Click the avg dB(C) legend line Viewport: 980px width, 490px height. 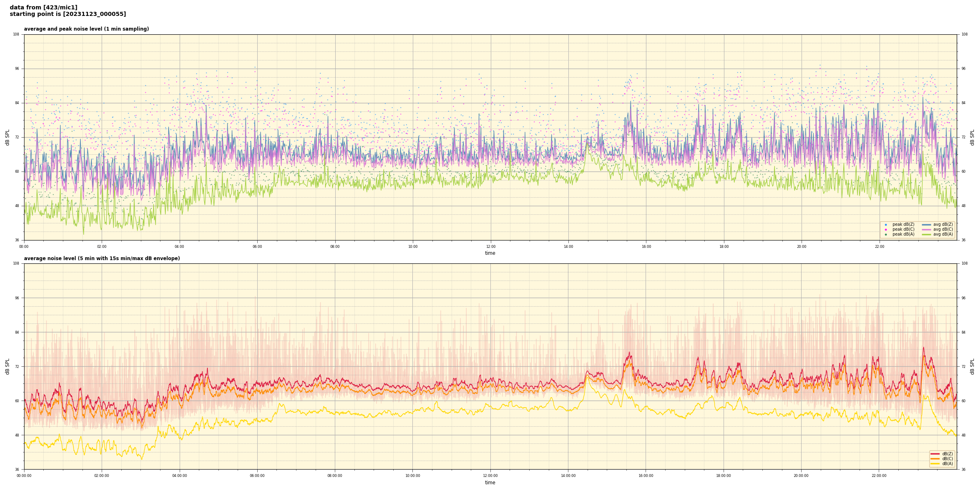pos(927,229)
